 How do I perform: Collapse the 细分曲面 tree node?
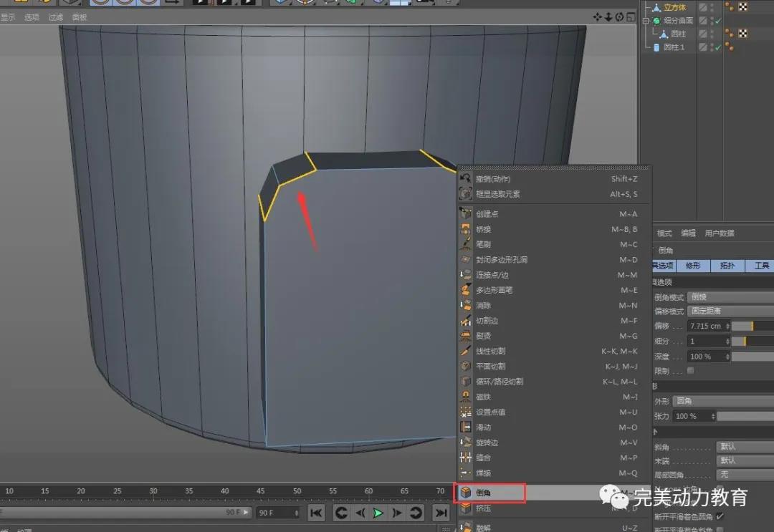coord(646,21)
